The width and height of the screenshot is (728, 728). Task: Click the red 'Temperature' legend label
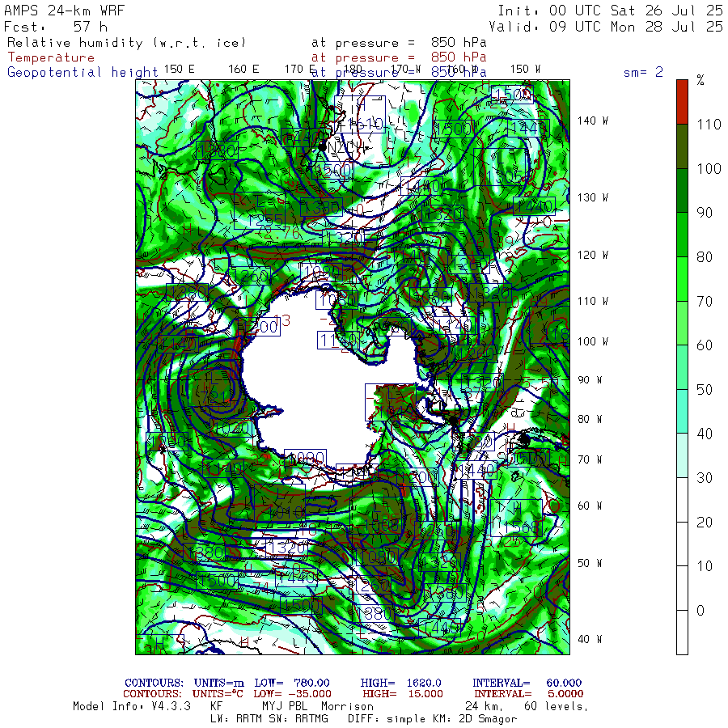(x=51, y=57)
